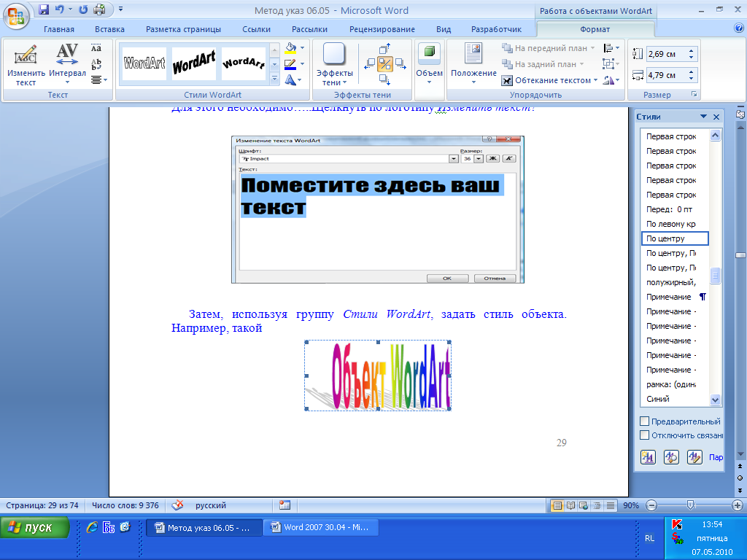Switch to the Главная tab
The height and width of the screenshot is (560, 747).
(x=59, y=29)
